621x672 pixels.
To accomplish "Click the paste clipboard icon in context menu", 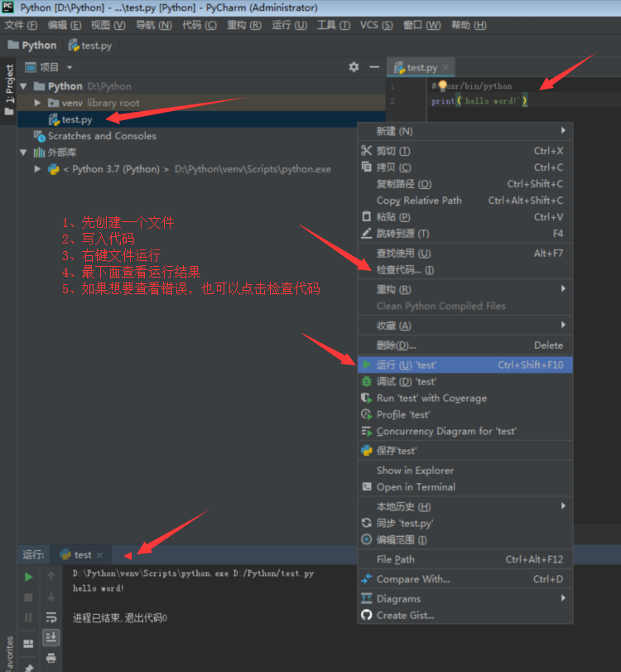I will pos(367,216).
